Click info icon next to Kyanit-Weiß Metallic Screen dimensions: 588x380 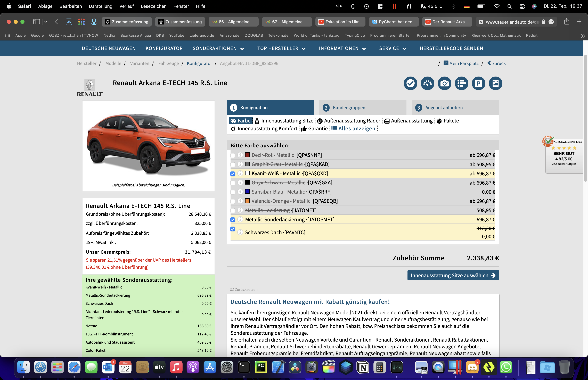pyautogui.click(x=240, y=174)
